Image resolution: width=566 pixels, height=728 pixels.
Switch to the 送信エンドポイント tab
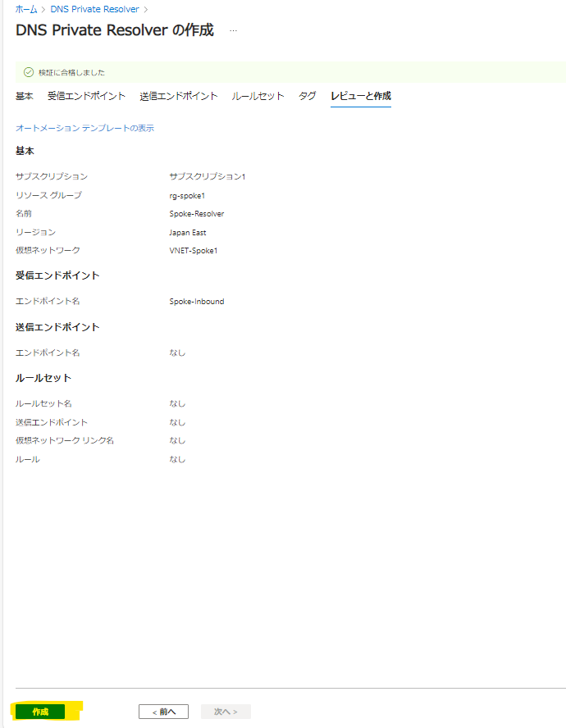click(179, 96)
